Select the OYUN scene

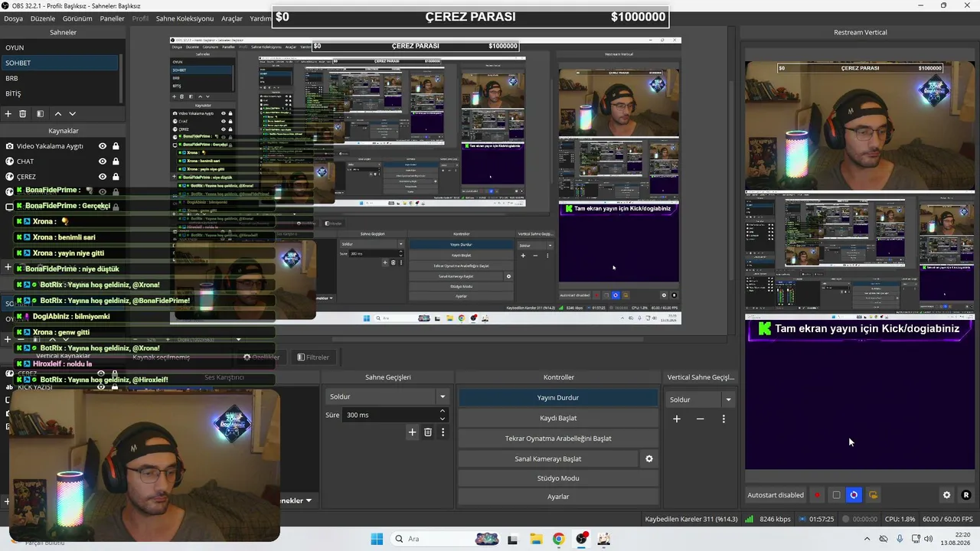60,47
